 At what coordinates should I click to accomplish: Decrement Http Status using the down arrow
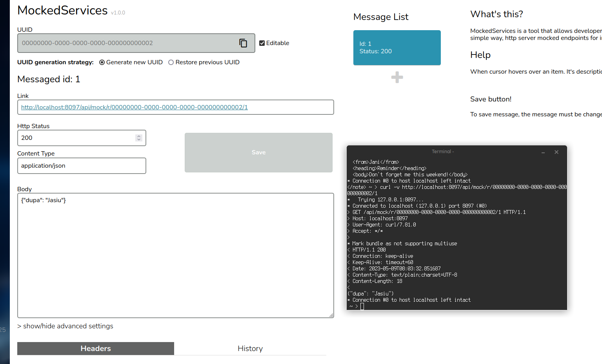point(139,139)
